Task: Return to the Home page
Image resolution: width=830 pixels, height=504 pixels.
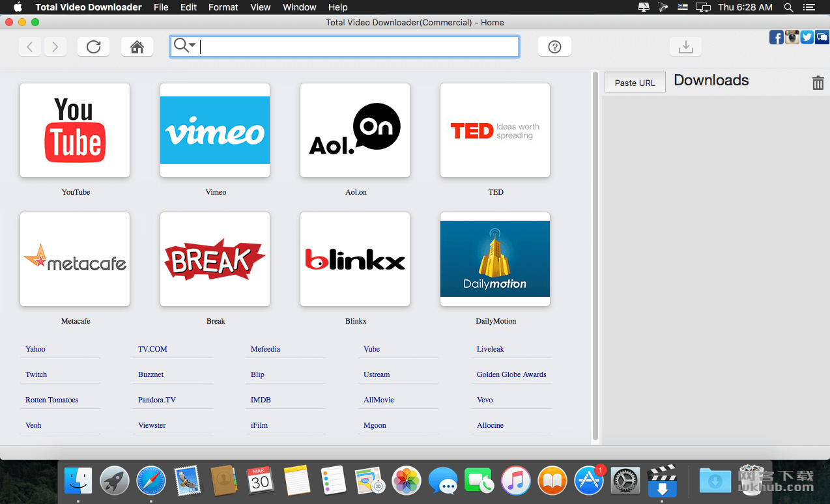Action: (137, 46)
